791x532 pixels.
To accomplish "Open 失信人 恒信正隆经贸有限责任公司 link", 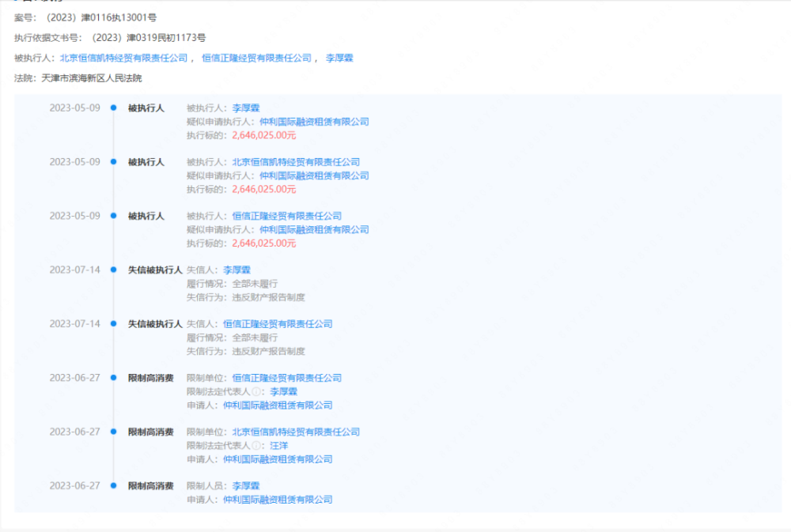I will pyautogui.click(x=278, y=324).
